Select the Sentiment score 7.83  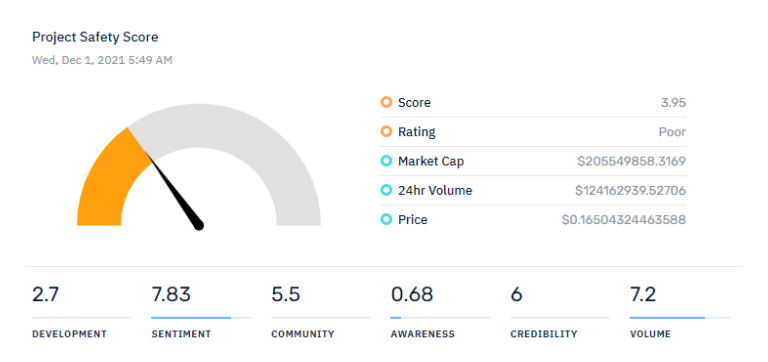pos(171,295)
